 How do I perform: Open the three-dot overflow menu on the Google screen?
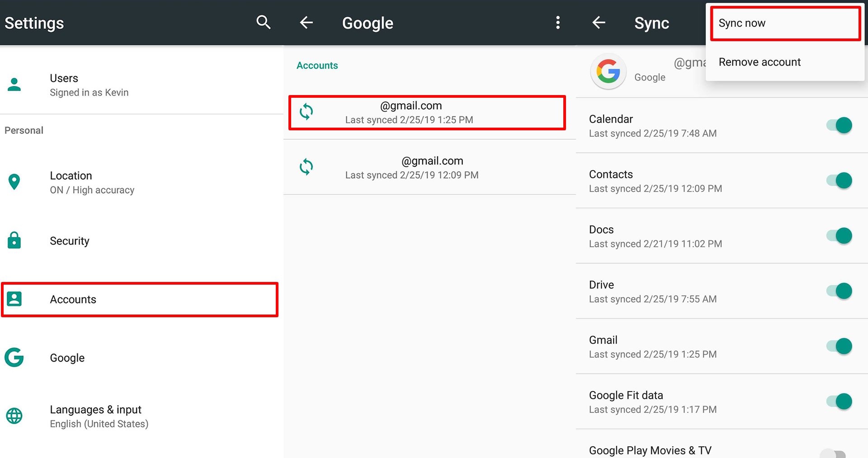click(558, 23)
